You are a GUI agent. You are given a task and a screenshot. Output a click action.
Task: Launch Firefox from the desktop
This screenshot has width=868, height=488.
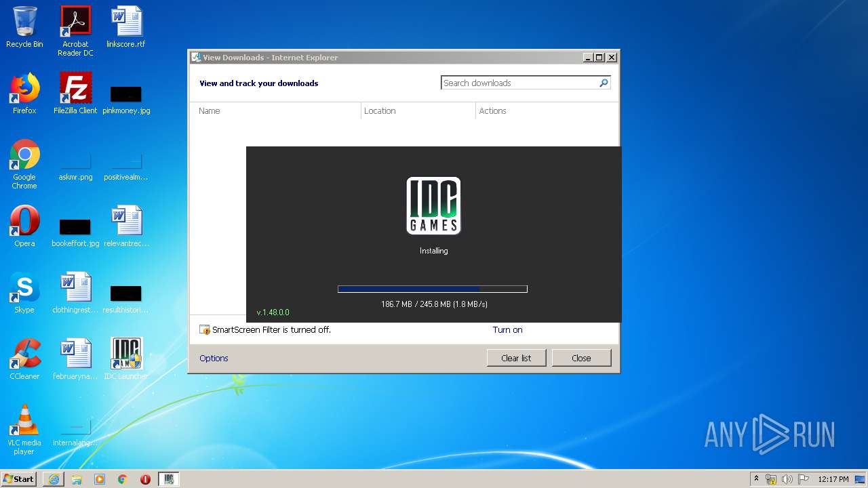(24, 94)
